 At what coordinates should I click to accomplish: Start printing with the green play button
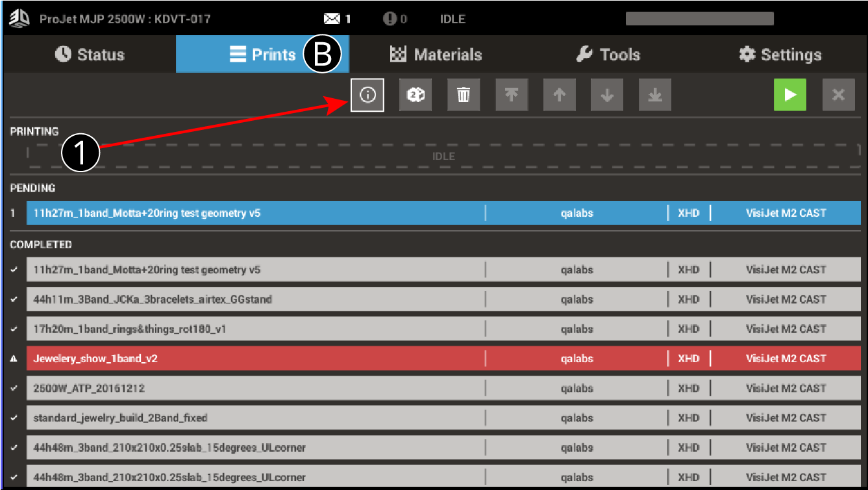(x=790, y=94)
